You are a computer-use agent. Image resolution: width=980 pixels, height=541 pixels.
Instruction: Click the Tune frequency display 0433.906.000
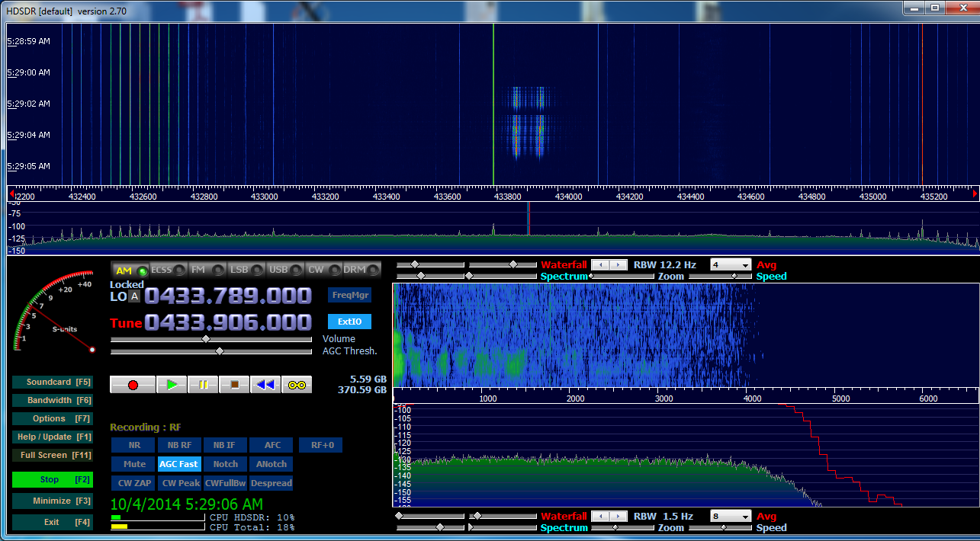(229, 323)
